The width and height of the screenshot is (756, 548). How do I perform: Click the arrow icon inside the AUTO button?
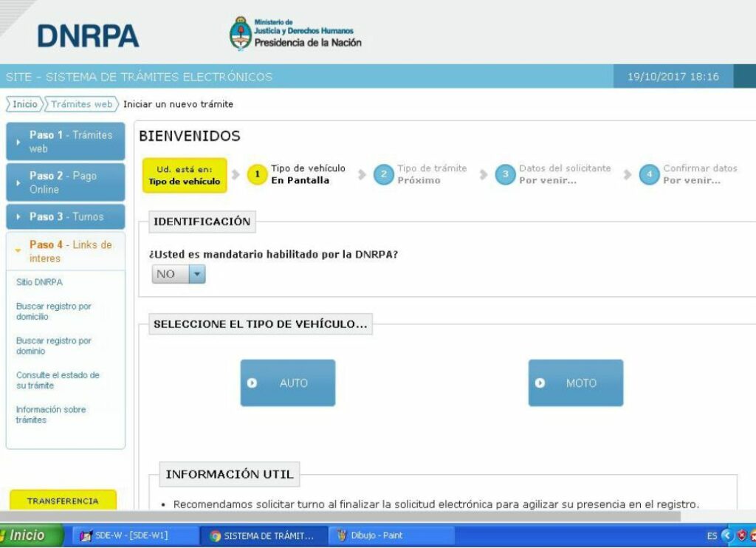pyautogui.click(x=251, y=382)
